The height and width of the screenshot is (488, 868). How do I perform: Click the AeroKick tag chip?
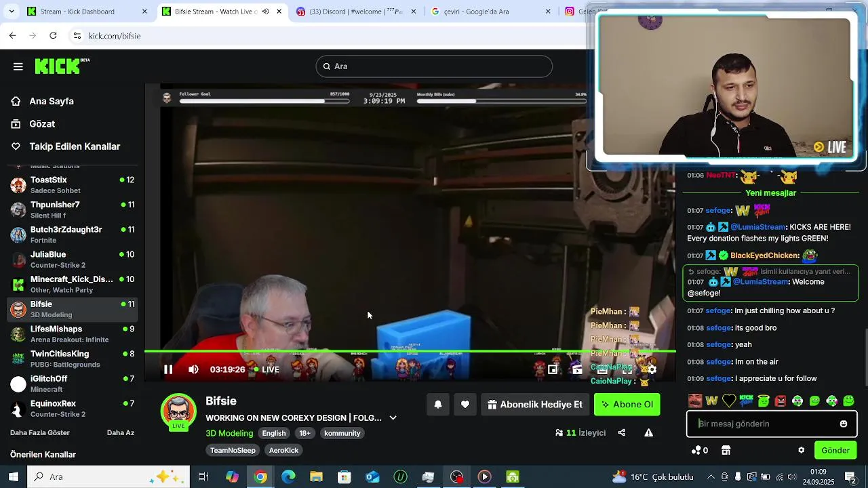[283, 450]
